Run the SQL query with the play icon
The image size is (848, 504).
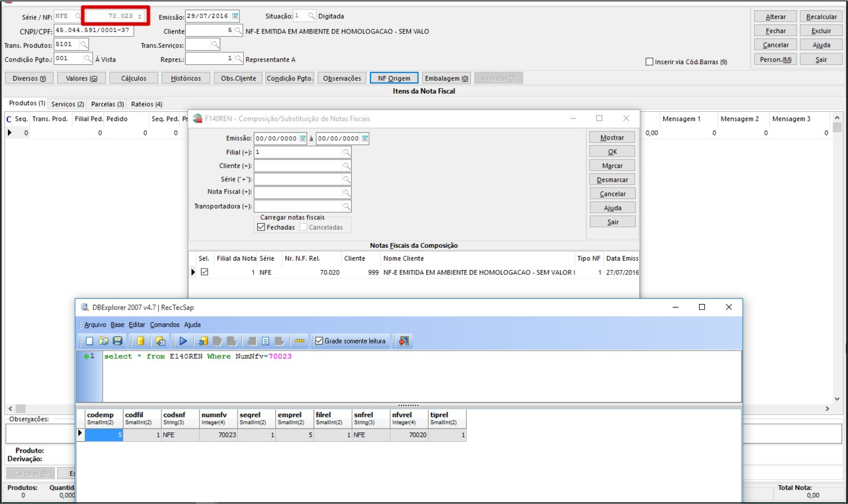click(183, 341)
